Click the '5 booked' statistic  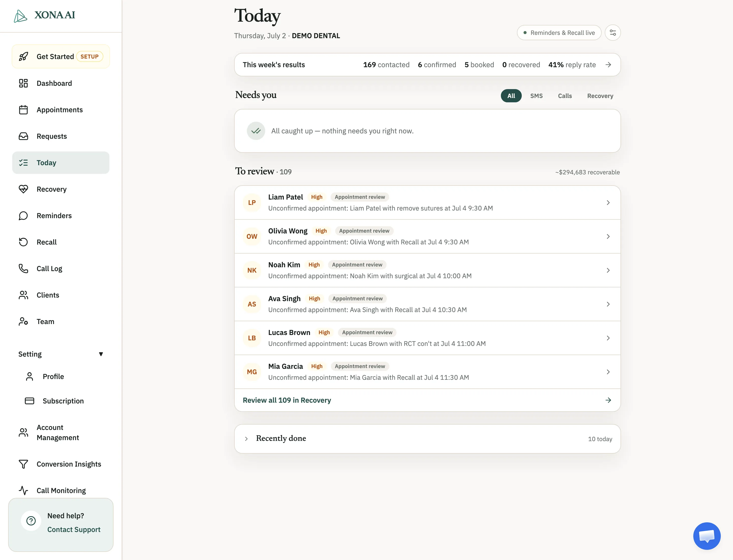(x=479, y=65)
